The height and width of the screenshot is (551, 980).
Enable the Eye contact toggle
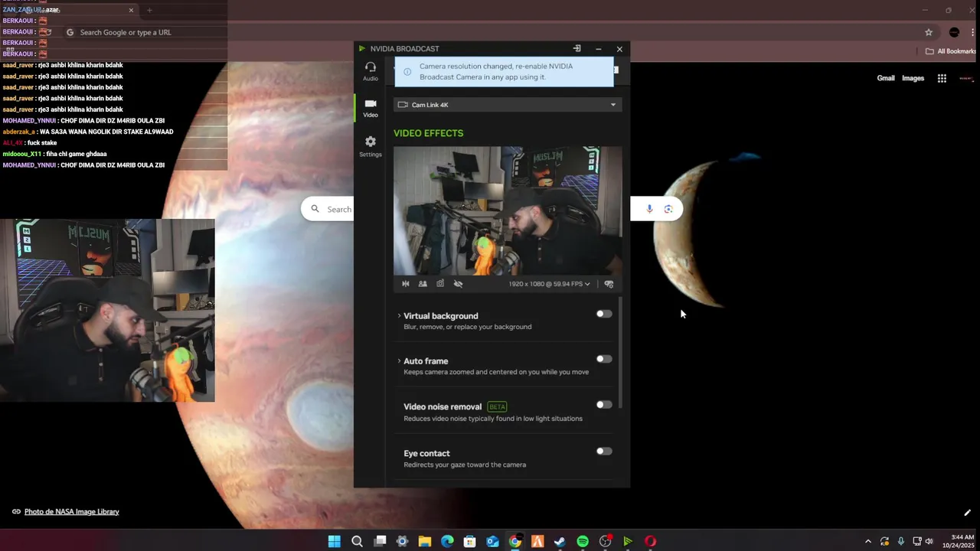pyautogui.click(x=604, y=452)
